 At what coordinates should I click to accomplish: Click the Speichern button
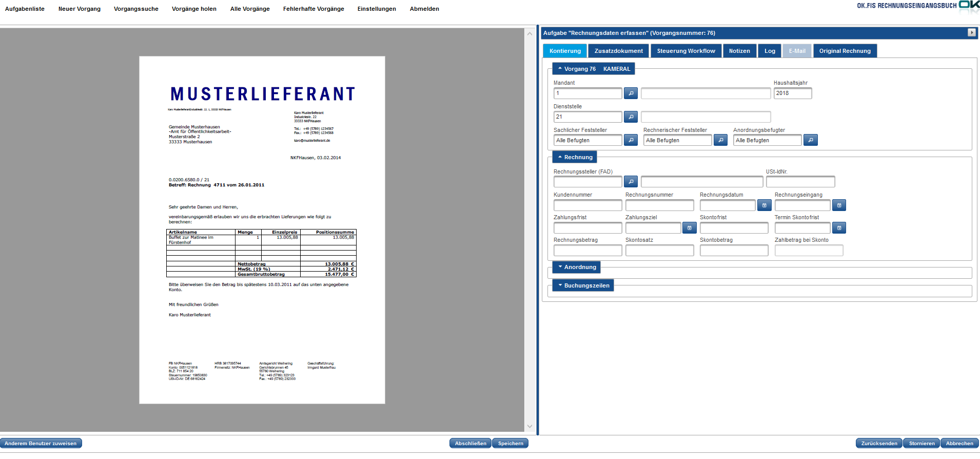510,444
